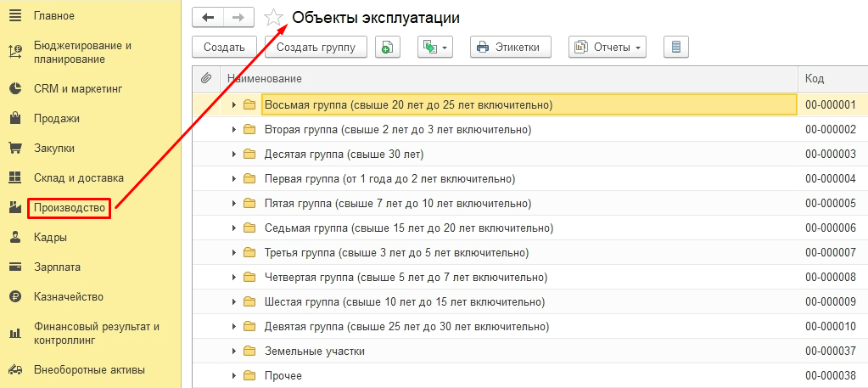
Task: Expand the Седьмая группа tree node
Action: [234, 228]
